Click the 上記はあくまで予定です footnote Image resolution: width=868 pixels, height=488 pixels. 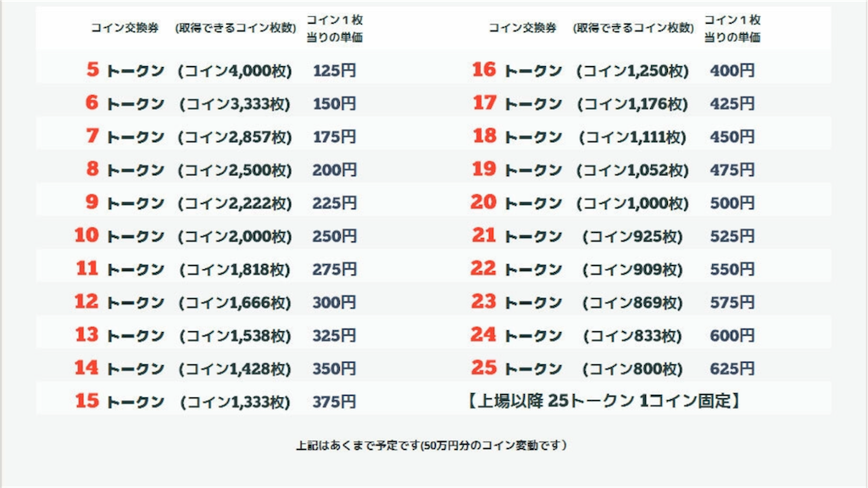tap(431, 446)
